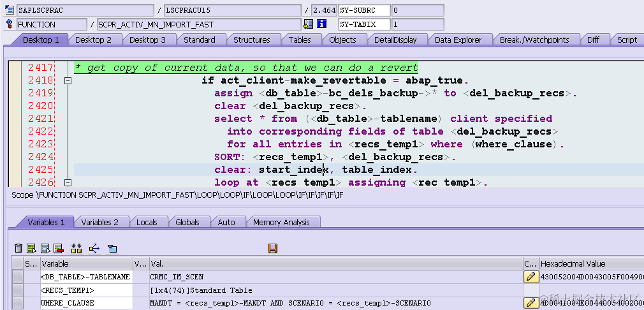Open Break./Watchpoints tab
644x310 pixels.
coord(534,40)
